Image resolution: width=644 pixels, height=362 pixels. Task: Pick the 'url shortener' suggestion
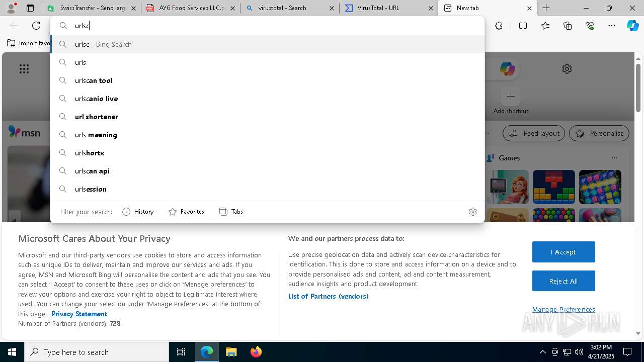pos(267,117)
